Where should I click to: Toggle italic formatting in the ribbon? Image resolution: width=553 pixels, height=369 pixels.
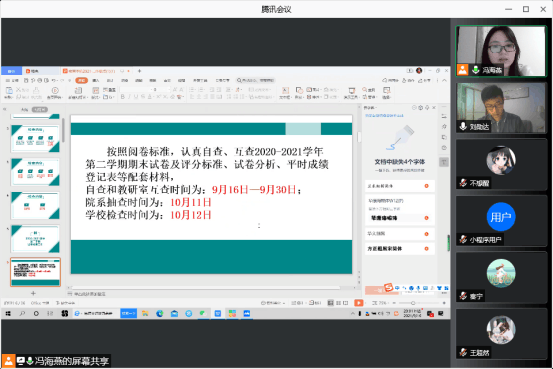(x=129, y=97)
